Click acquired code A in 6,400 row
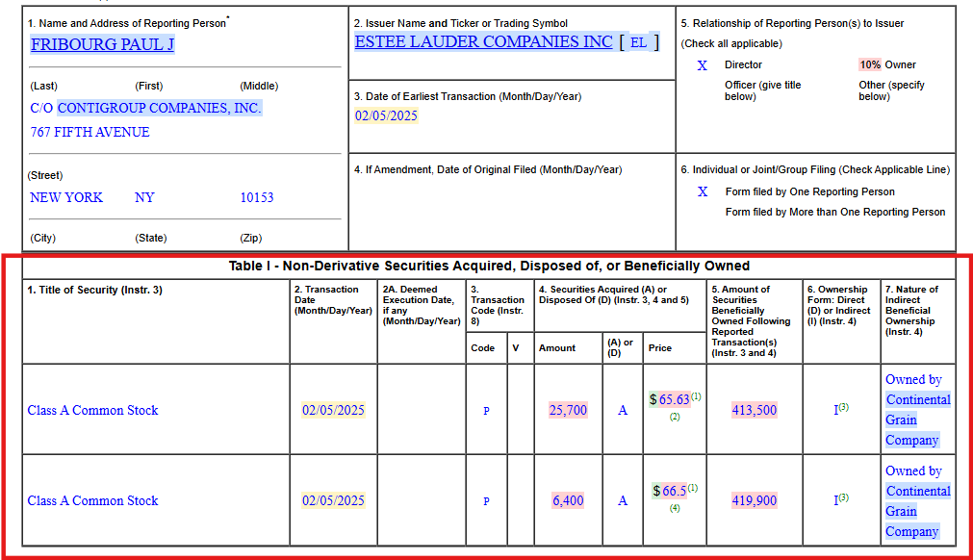This screenshot has width=973, height=560. (x=623, y=500)
